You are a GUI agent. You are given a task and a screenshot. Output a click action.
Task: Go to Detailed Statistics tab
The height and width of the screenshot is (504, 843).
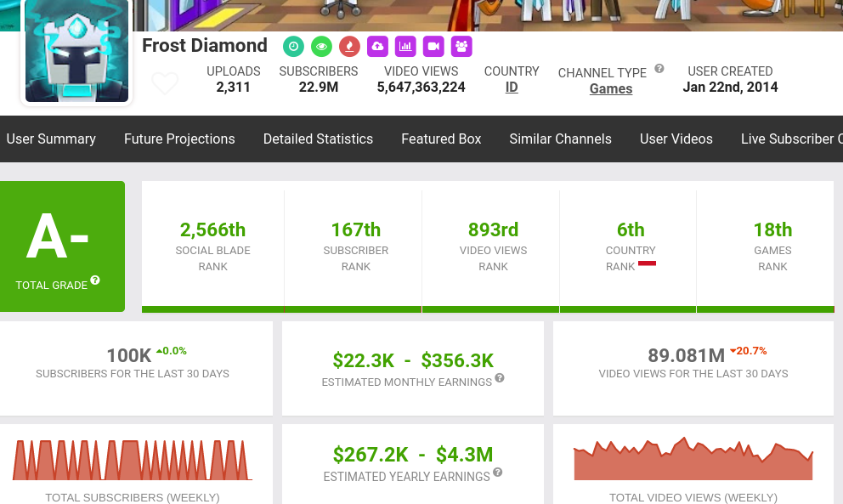(318, 139)
